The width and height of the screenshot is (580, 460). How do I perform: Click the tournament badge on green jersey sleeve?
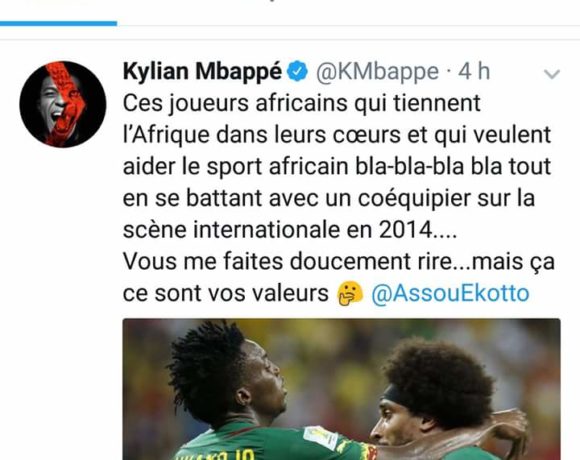(x=320, y=437)
